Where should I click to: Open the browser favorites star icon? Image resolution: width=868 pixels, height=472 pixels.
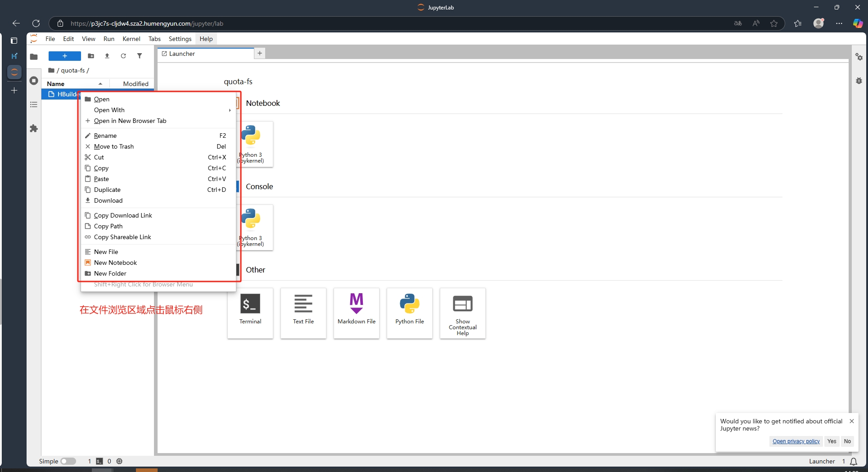click(x=774, y=23)
